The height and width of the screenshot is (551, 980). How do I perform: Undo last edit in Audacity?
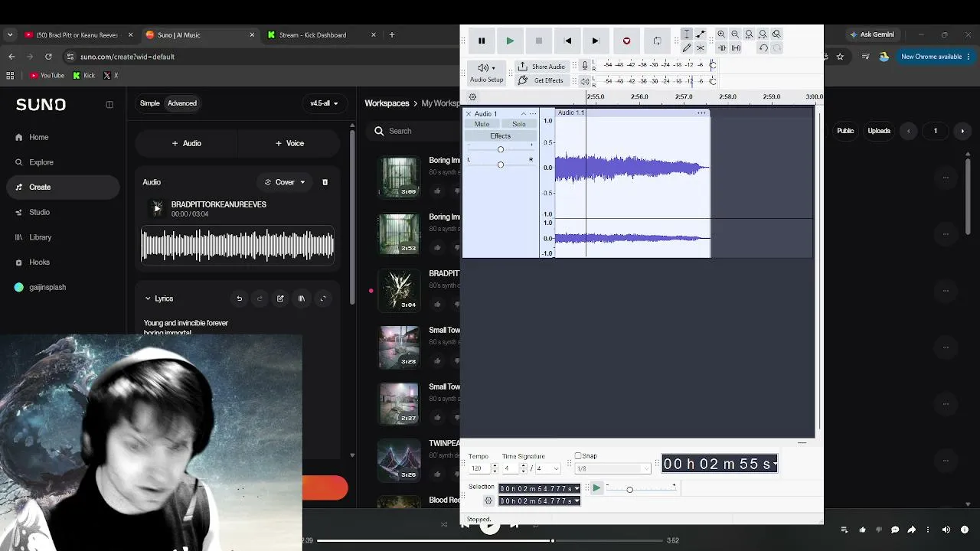pos(763,48)
